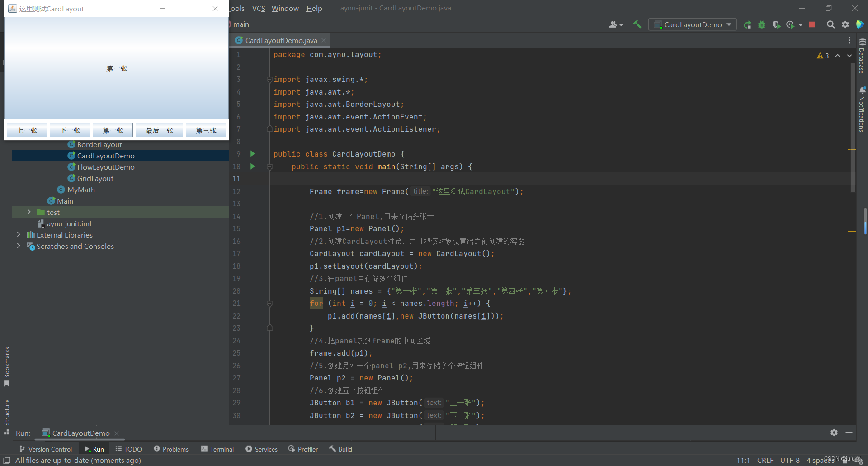Open the Help menu

[x=314, y=8]
